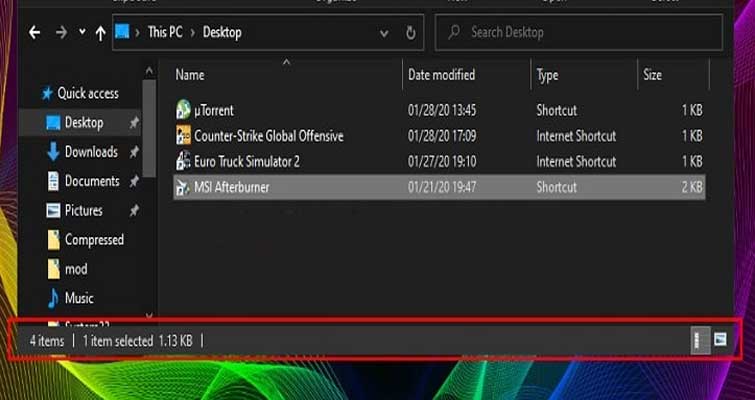Click the Search Desktop field
The height and width of the screenshot is (400, 755).
(579, 32)
